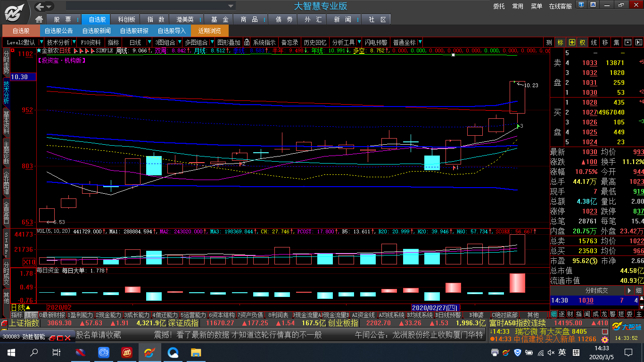This screenshot has height=362, width=644.
Task: Toggle the crosshair target icon
Action: tap(572, 42)
